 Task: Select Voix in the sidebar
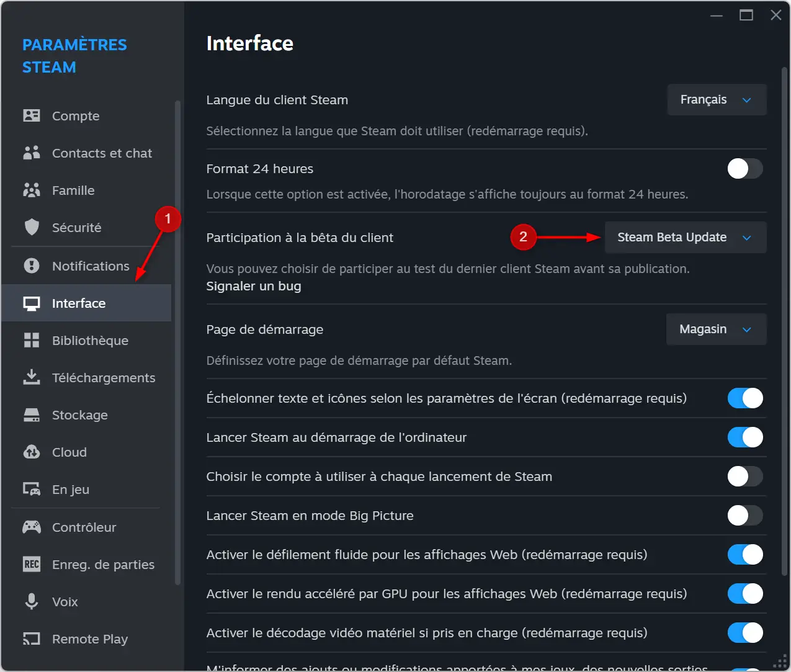(86, 601)
